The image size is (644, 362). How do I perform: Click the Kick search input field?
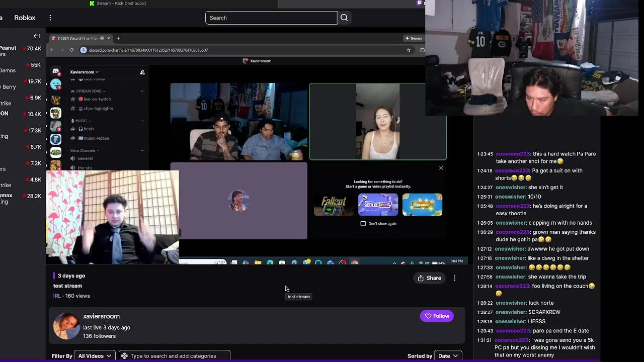271,18
